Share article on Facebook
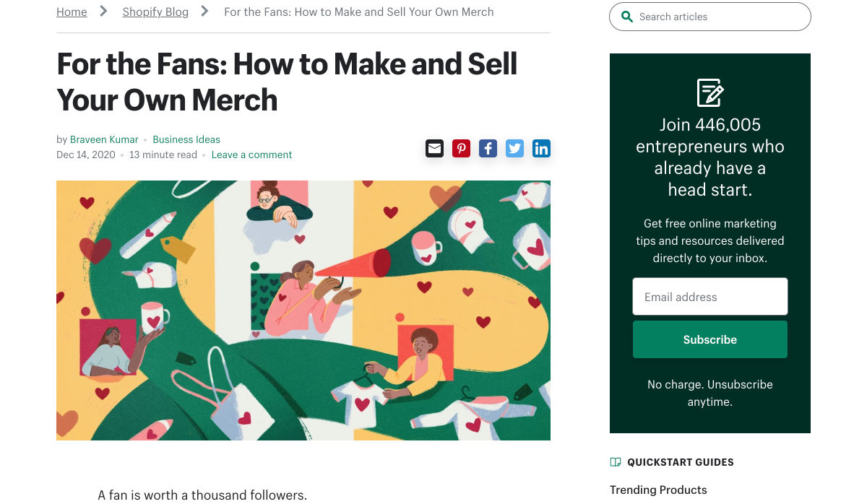The image size is (867, 504). 488,149
